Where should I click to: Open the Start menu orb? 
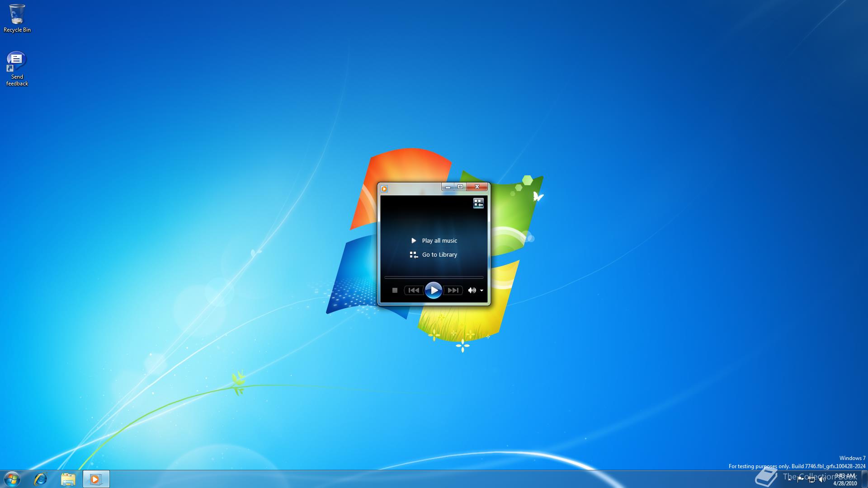coord(12,479)
